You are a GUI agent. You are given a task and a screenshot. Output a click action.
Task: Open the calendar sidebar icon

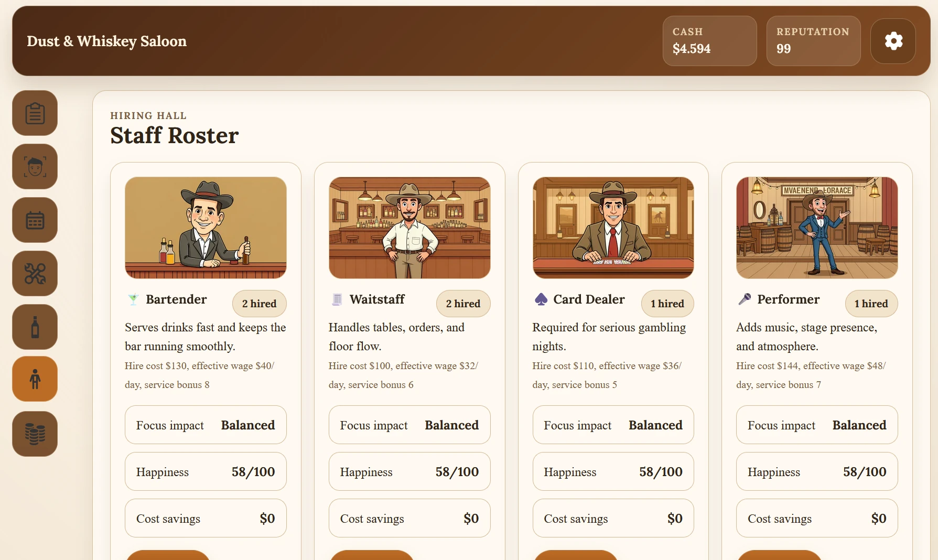35,220
